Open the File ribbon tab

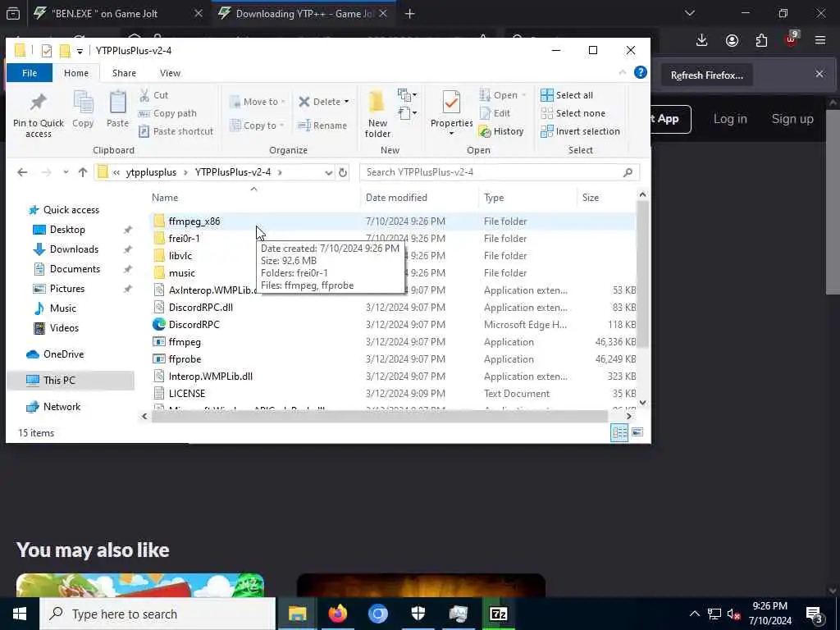coord(30,73)
